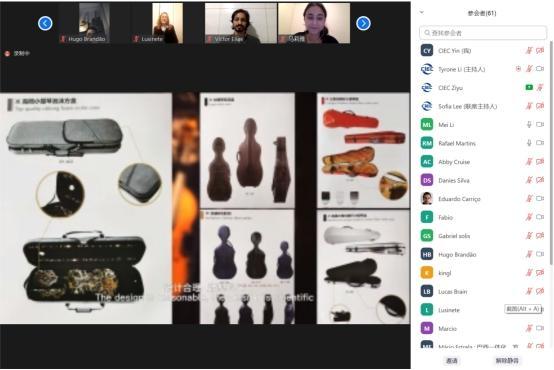Click the Invite button at panel bottom

click(452, 361)
